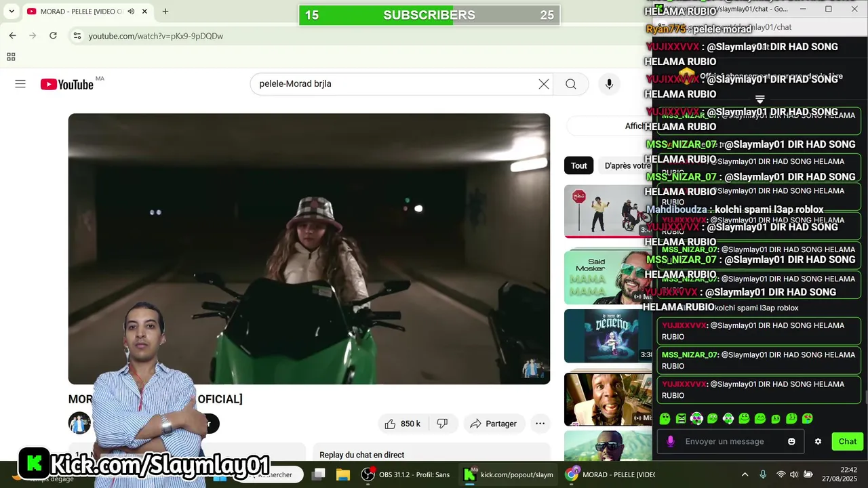Select the D'après votre filter chip

(626, 165)
